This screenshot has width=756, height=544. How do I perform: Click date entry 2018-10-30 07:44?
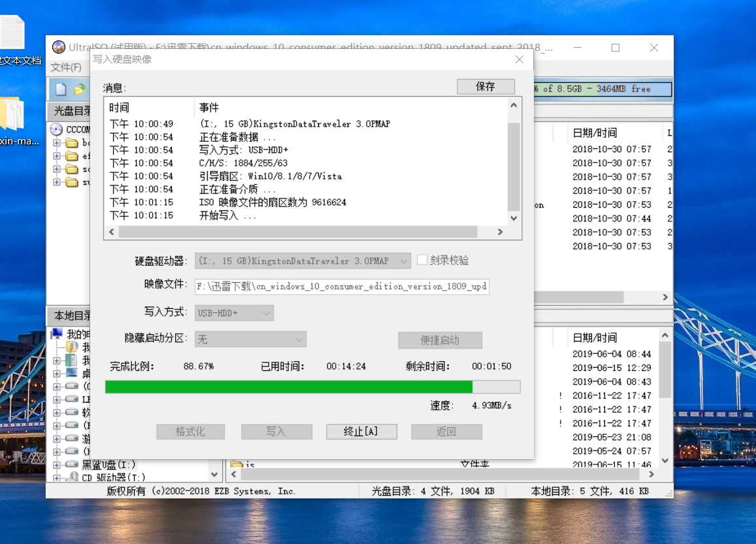(612, 218)
